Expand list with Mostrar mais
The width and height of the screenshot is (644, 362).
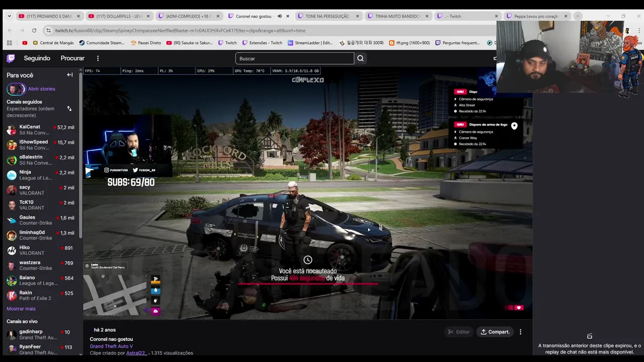21,309
